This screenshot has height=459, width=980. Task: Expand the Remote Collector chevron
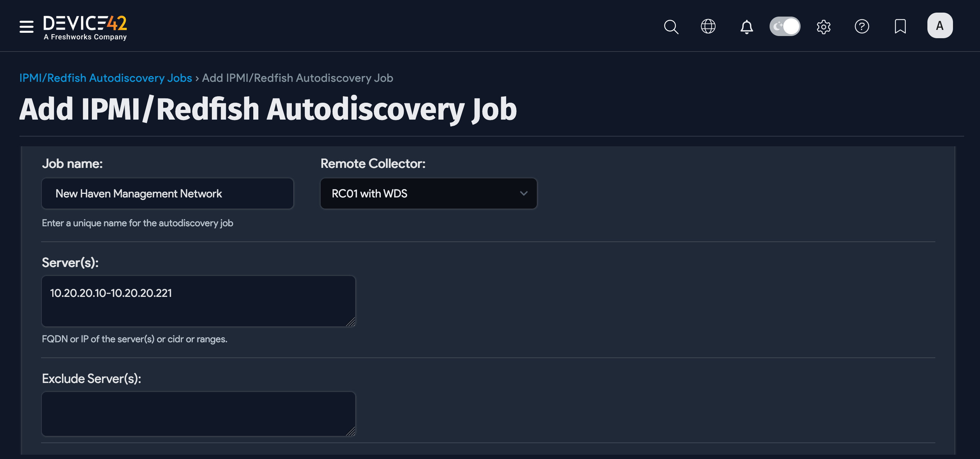(524, 193)
